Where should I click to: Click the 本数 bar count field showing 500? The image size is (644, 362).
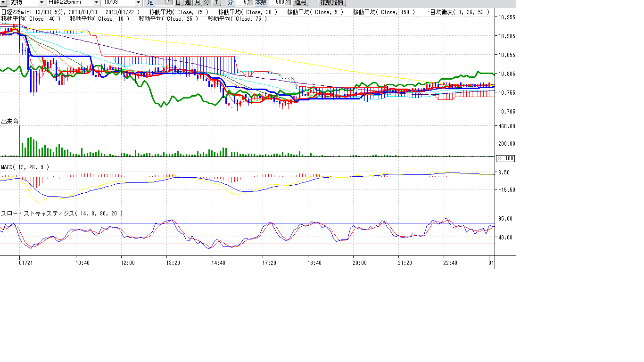coord(277,2)
